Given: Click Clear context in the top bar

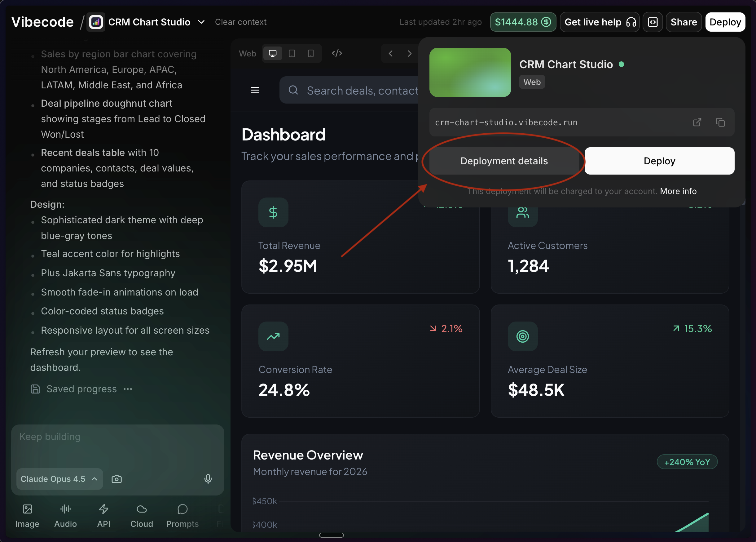Looking at the screenshot, I should pyautogui.click(x=241, y=22).
